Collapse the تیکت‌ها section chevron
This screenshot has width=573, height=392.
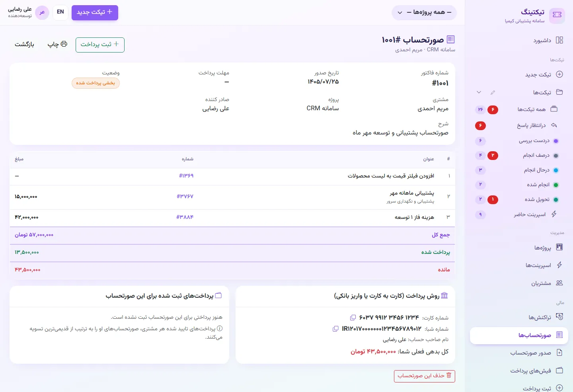pos(479,92)
